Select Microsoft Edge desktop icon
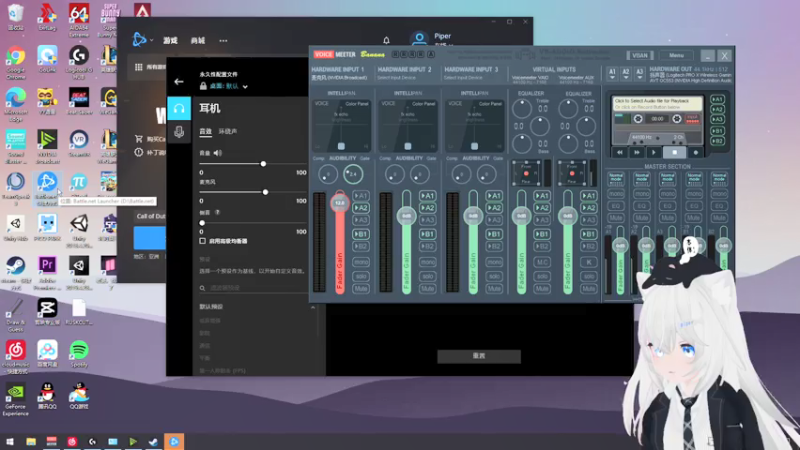Screen dimensions: 800x450 16,105
